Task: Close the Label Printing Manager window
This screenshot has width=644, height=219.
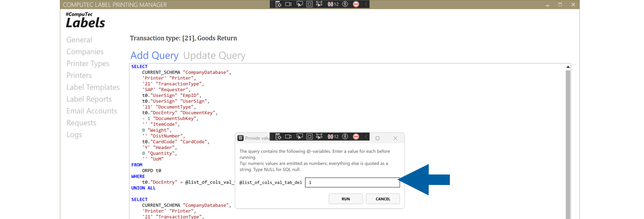Action: pos(573,5)
